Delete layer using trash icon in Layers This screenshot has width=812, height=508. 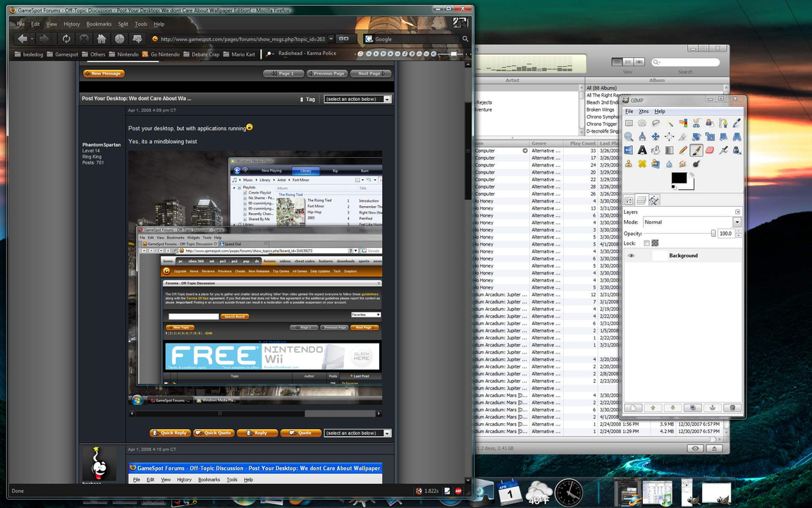[732, 408]
